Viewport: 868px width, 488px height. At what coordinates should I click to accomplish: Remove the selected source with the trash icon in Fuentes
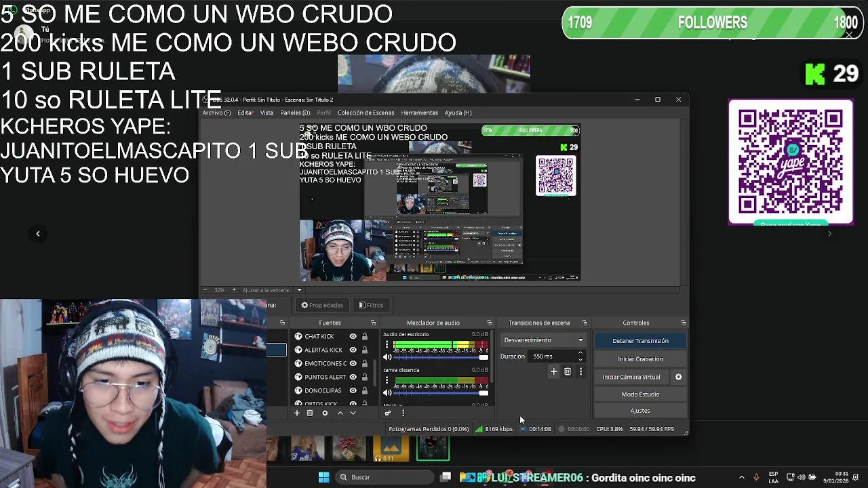(x=310, y=413)
